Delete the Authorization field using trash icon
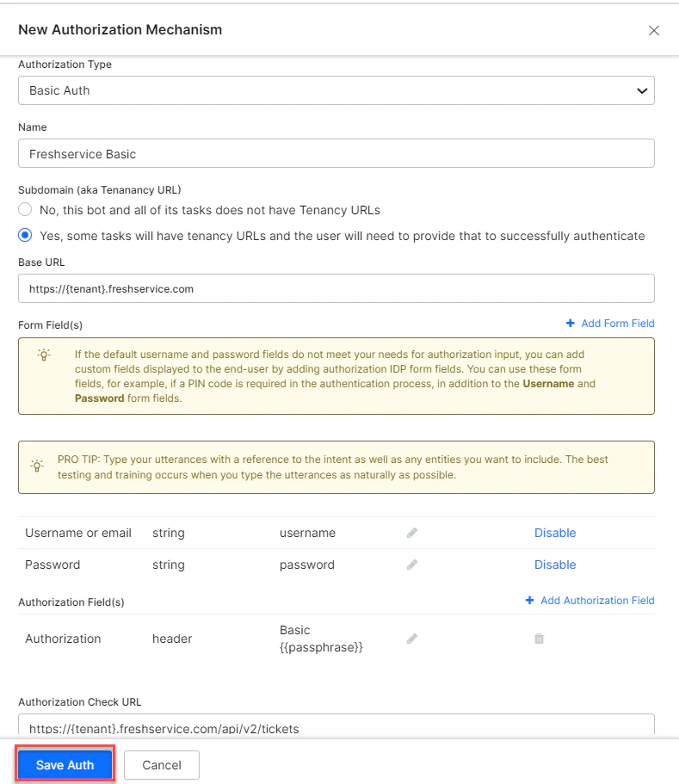Viewport: 679px width, 784px height. (x=539, y=639)
